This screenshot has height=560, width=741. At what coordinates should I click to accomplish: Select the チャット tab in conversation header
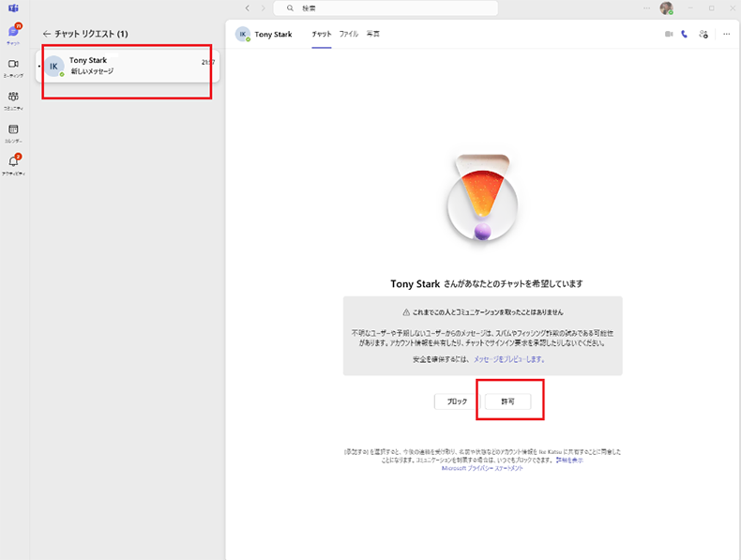point(322,34)
